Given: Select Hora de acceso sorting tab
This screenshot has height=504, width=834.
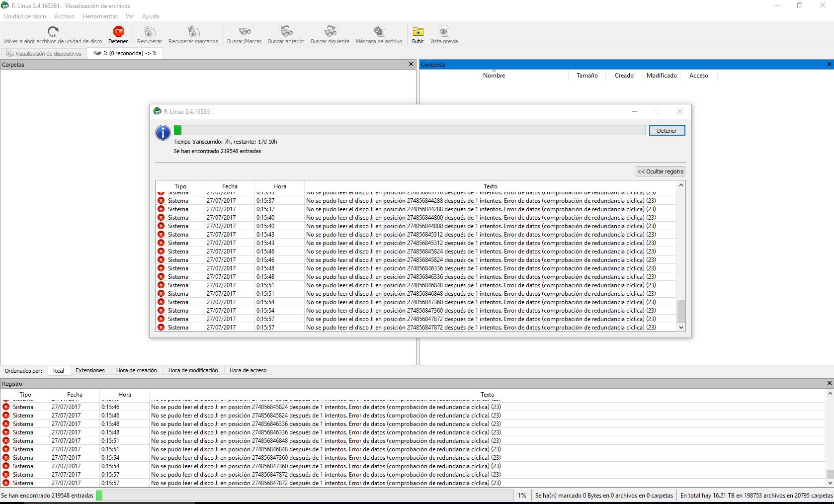Looking at the screenshot, I should pyautogui.click(x=248, y=371).
